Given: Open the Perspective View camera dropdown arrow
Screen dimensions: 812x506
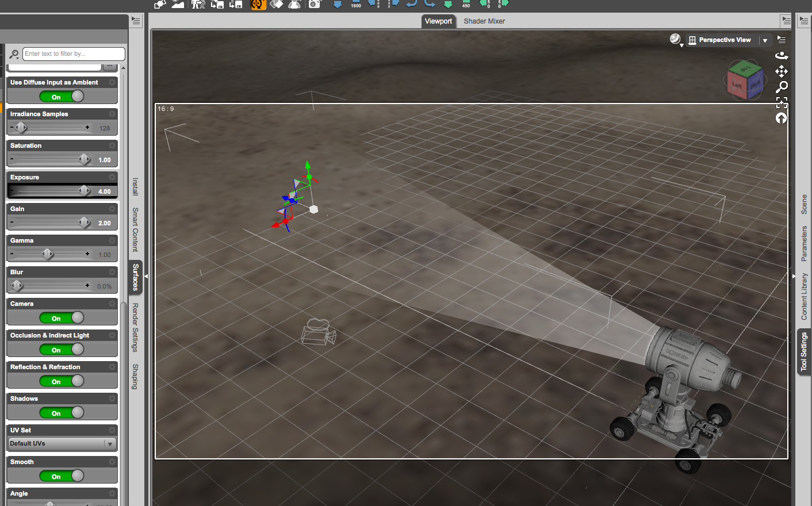Looking at the screenshot, I should [x=765, y=40].
